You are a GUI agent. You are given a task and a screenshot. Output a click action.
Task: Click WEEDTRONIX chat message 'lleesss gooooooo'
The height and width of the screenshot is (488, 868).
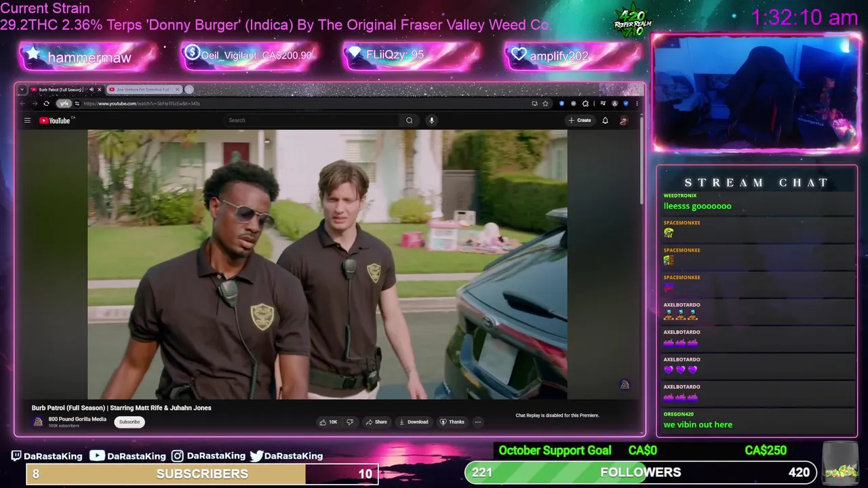tap(697, 206)
